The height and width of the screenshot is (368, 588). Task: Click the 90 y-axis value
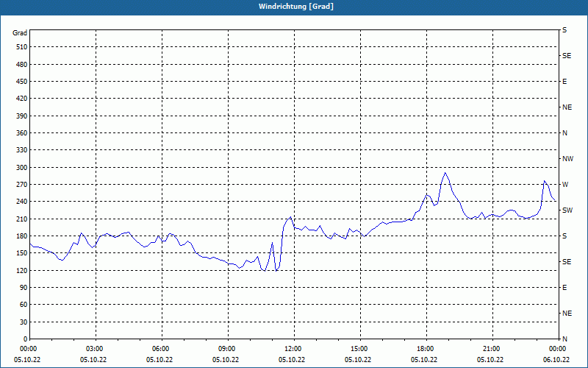coord(24,288)
